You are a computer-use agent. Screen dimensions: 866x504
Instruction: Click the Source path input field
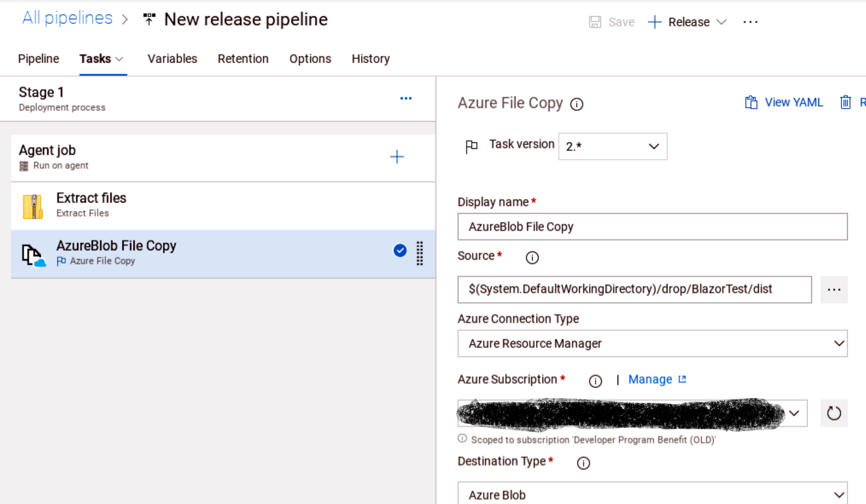tap(635, 289)
